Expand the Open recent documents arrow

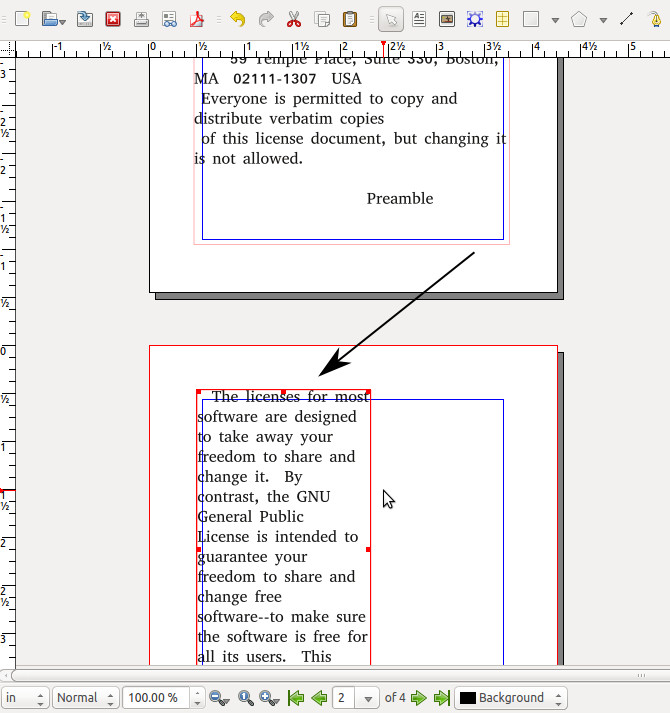coord(62,20)
